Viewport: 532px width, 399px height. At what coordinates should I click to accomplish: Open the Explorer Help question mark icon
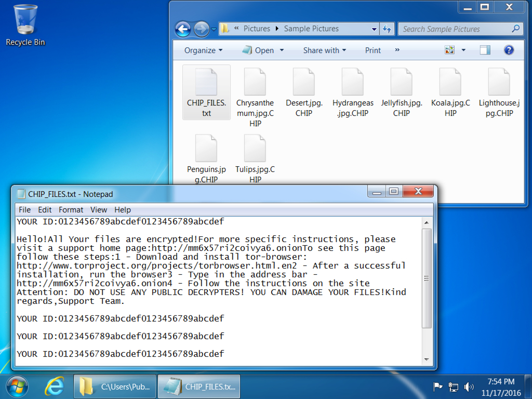point(509,50)
